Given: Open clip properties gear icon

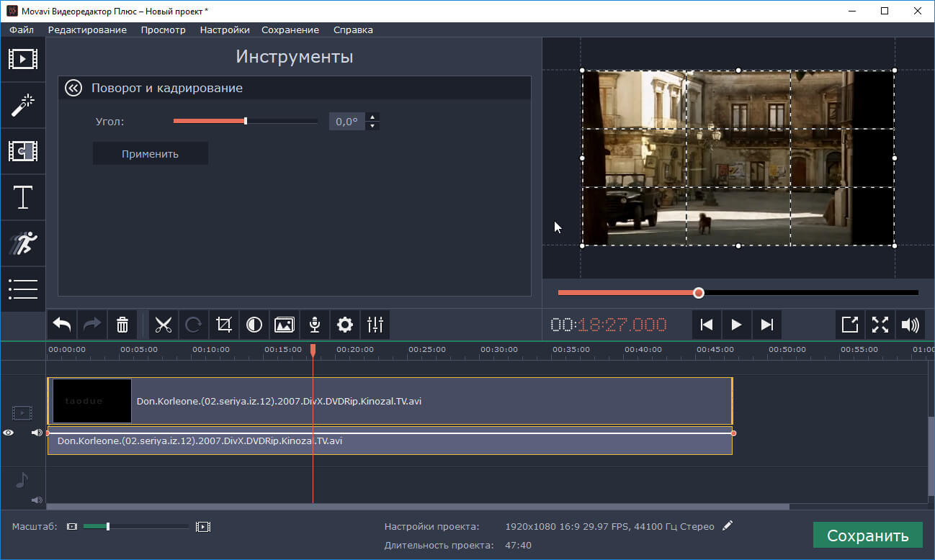Looking at the screenshot, I should point(345,325).
